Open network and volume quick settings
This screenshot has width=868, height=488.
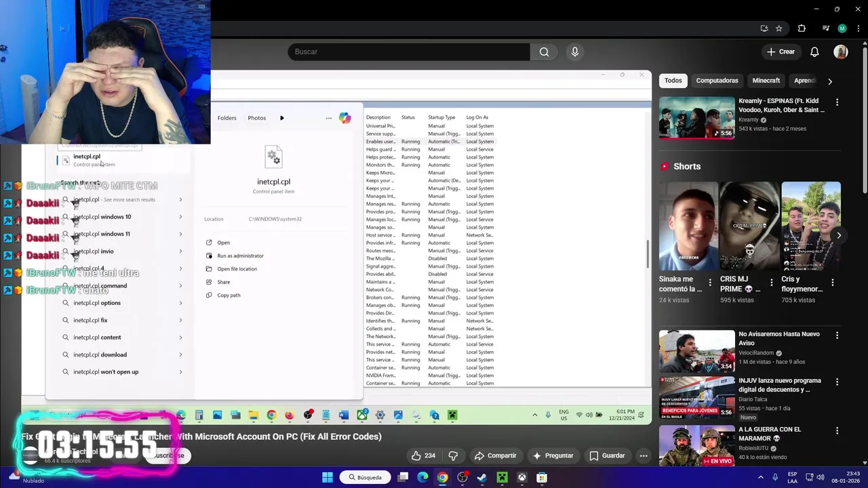coord(814,478)
